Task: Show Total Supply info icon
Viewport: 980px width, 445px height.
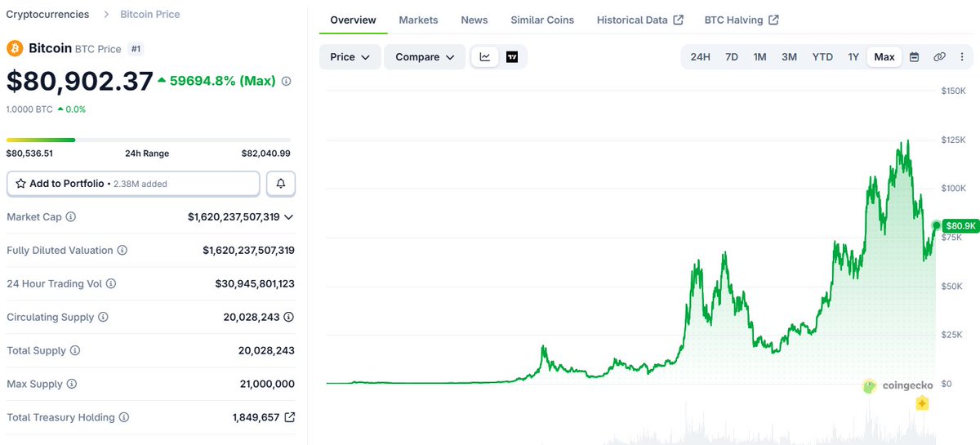Action: pos(75,350)
